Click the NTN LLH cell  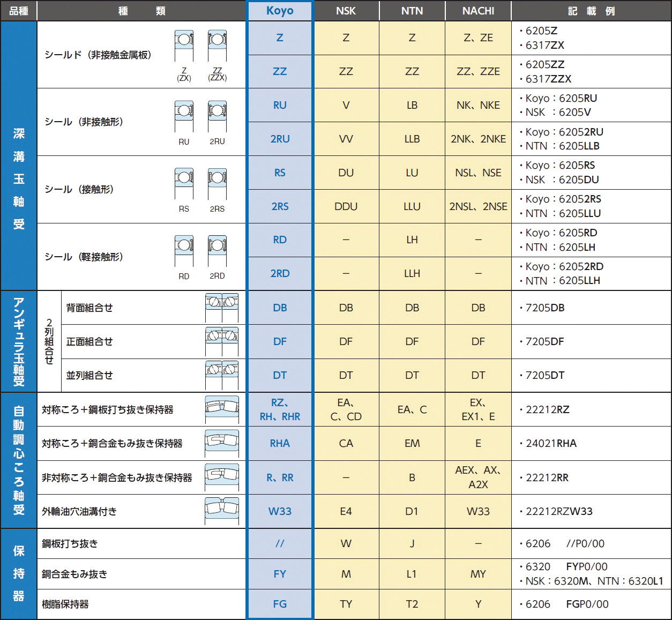[x=412, y=273]
